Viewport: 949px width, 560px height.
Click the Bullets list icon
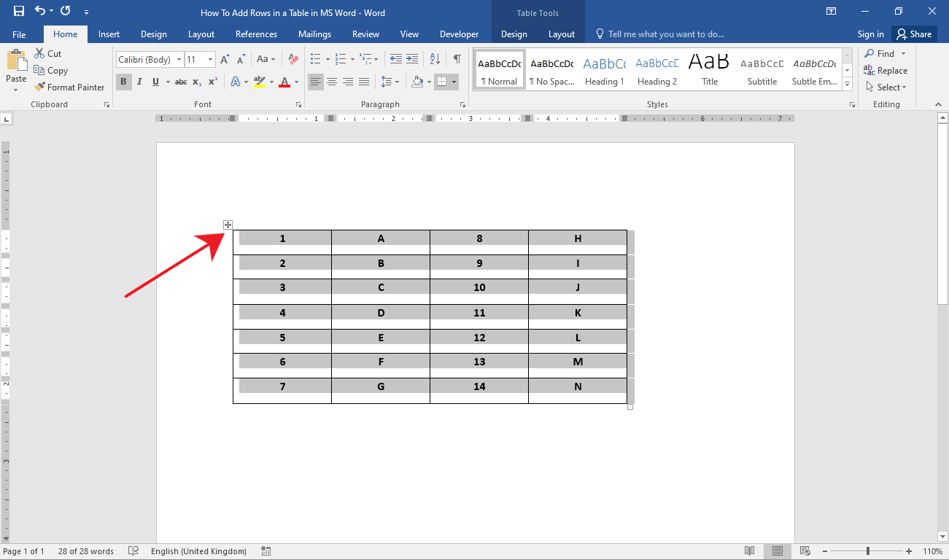click(315, 60)
